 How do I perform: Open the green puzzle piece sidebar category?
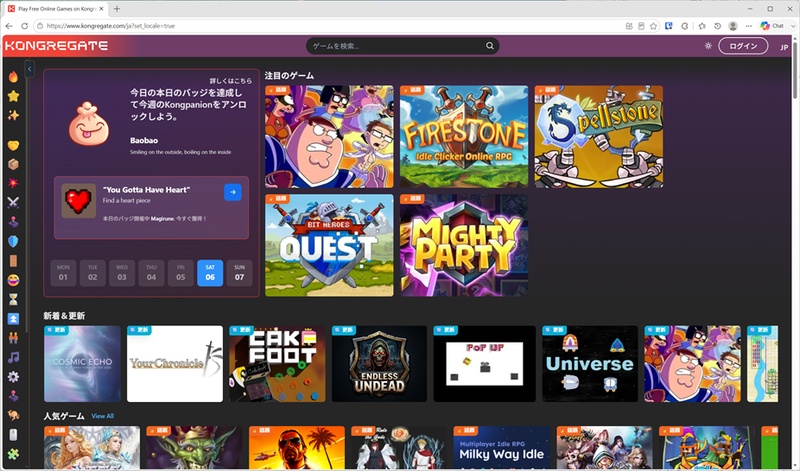[13, 454]
